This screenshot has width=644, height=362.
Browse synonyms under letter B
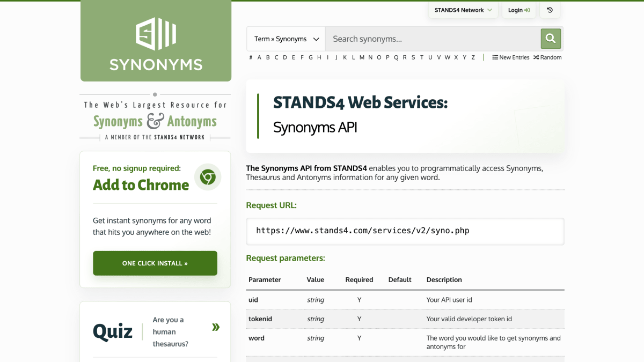pos(268,57)
